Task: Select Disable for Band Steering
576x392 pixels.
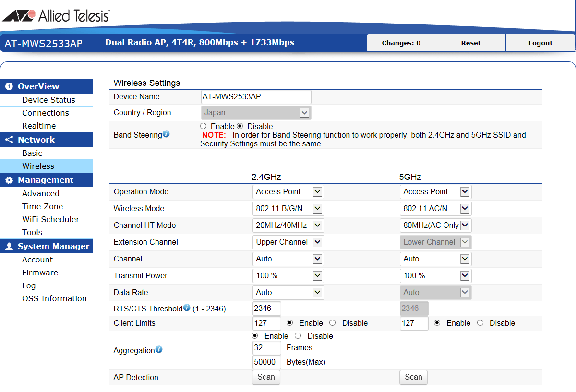Action: click(x=240, y=126)
